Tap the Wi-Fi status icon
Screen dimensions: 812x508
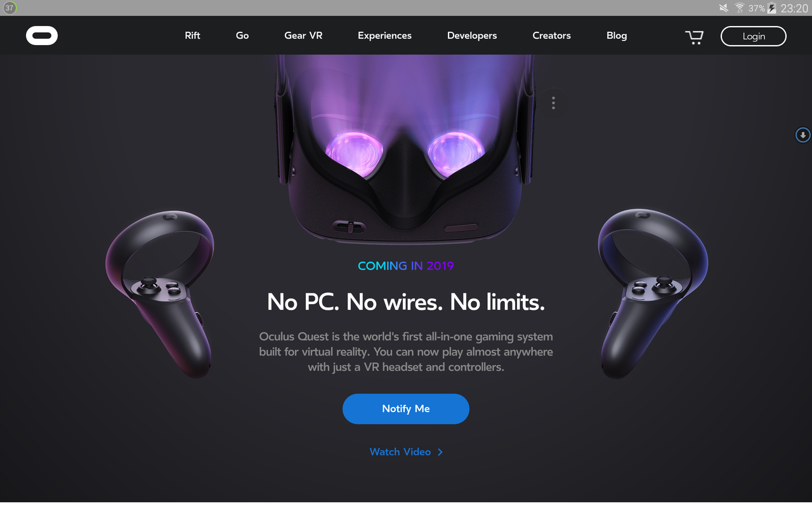pyautogui.click(x=740, y=8)
